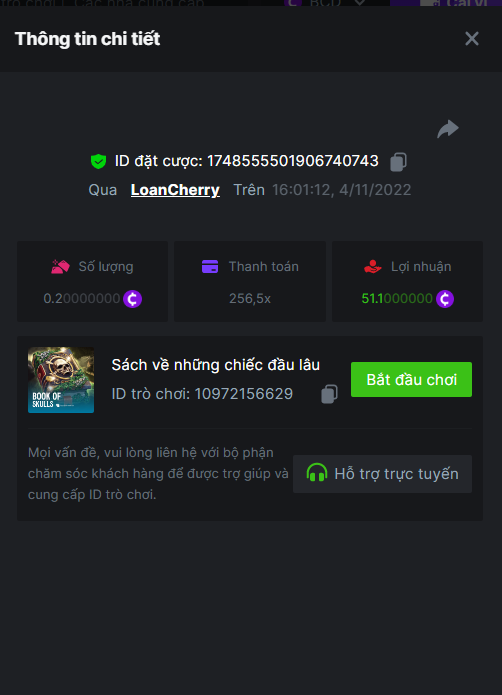This screenshot has height=695, width=502.
Task: Open the Book of Skulls thumbnail
Action: pos(61,380)
